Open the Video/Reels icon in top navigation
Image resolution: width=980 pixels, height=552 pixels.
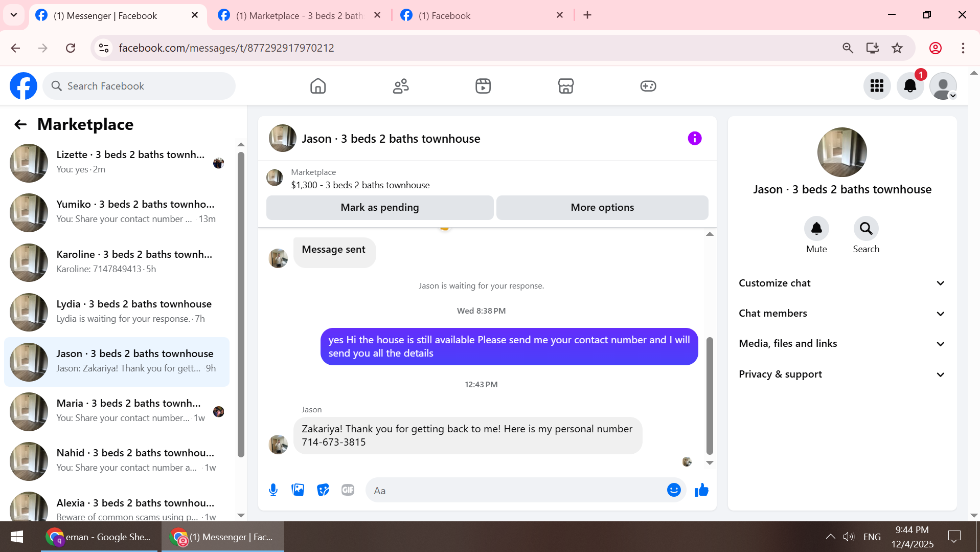tap(483, 86)
